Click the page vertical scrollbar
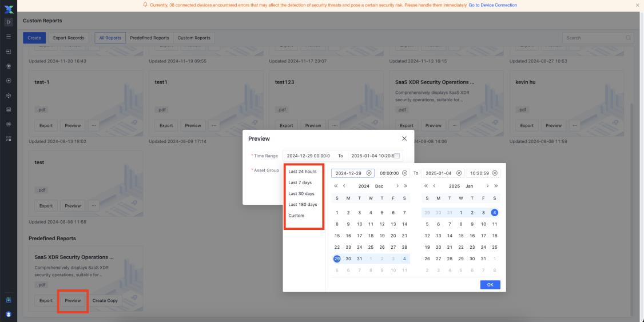The width and height of the screenshot is (644, 322). 631,209
